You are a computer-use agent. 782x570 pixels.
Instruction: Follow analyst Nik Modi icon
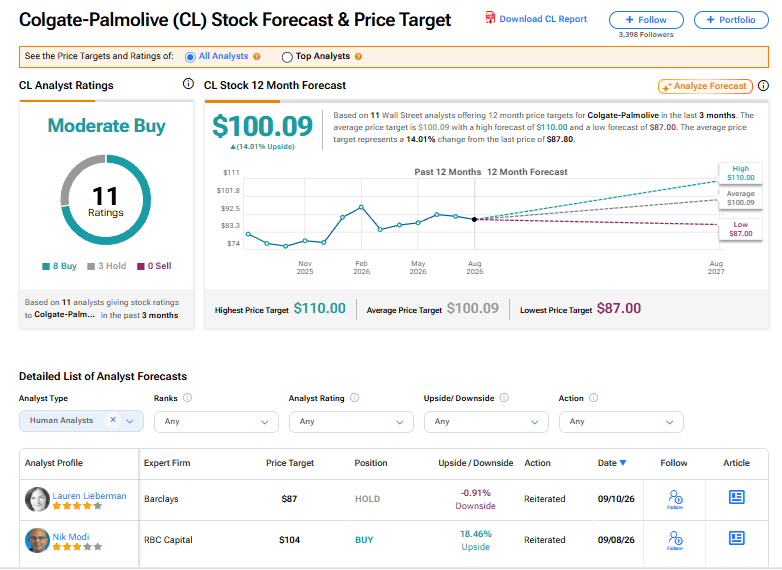point(675,540)
